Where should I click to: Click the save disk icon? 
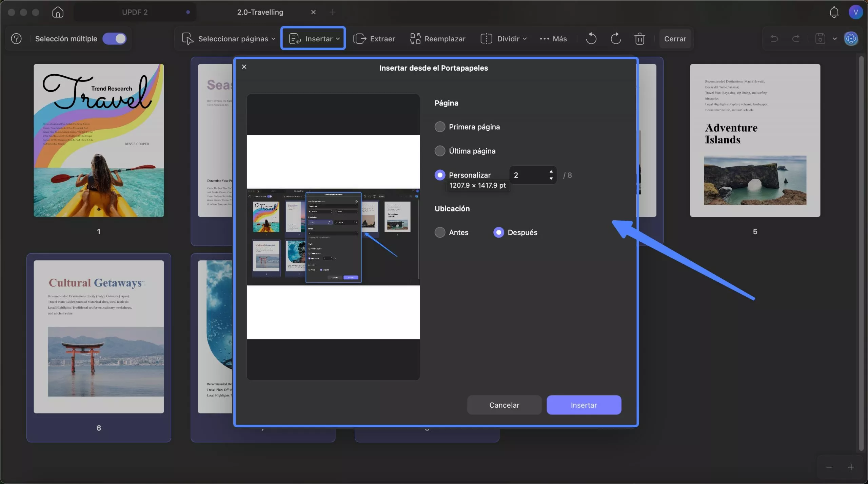click(x=820, y=39)
